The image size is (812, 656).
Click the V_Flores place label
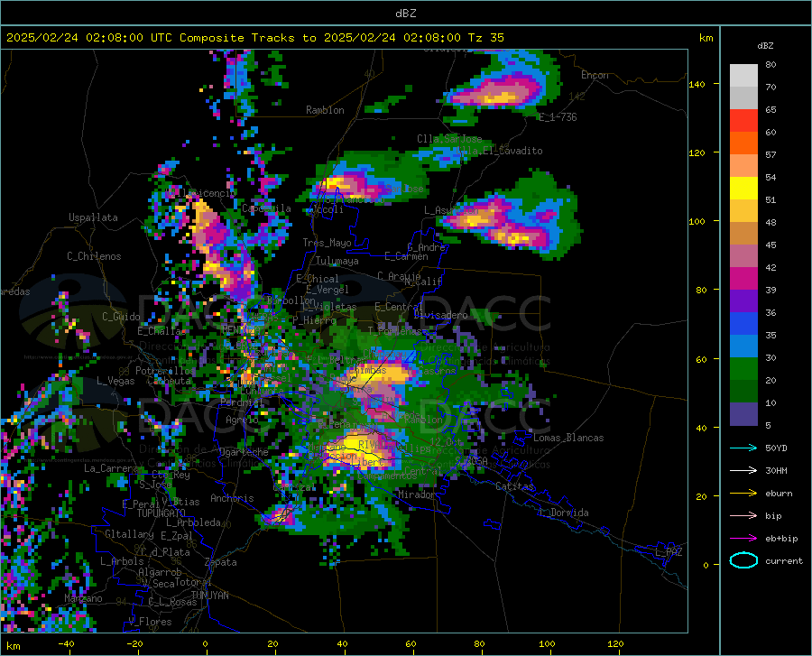pos(150,622)
